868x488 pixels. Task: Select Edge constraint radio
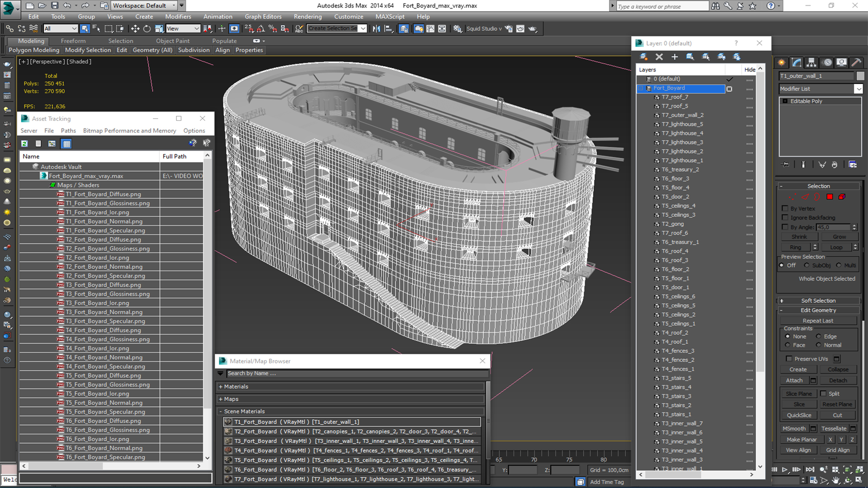click(818, 336)
